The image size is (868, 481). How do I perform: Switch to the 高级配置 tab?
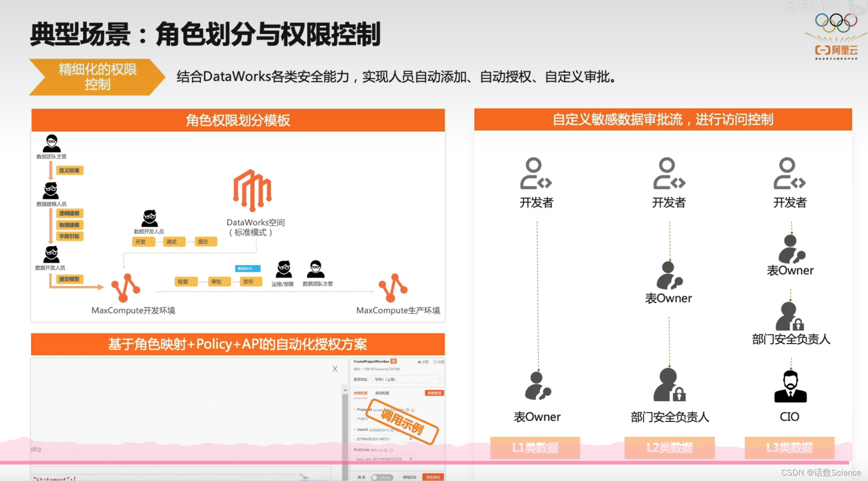coord(382,393)
